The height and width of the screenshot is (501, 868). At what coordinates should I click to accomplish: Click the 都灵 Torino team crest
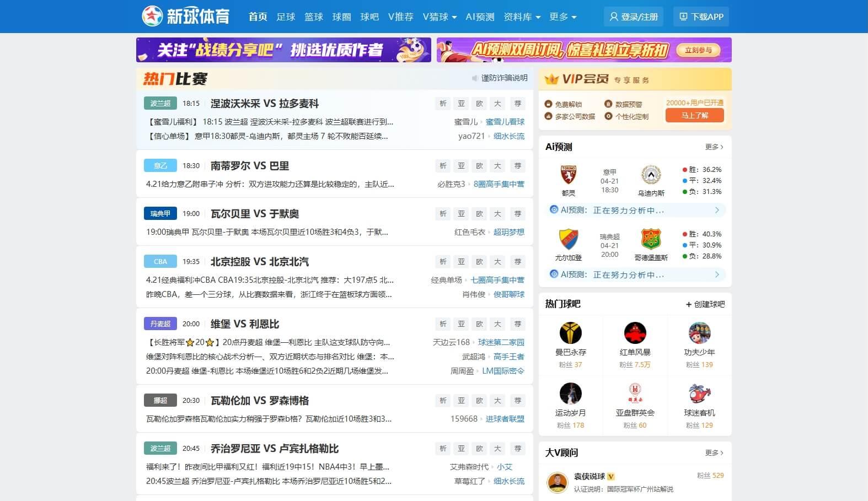point(568,175)
